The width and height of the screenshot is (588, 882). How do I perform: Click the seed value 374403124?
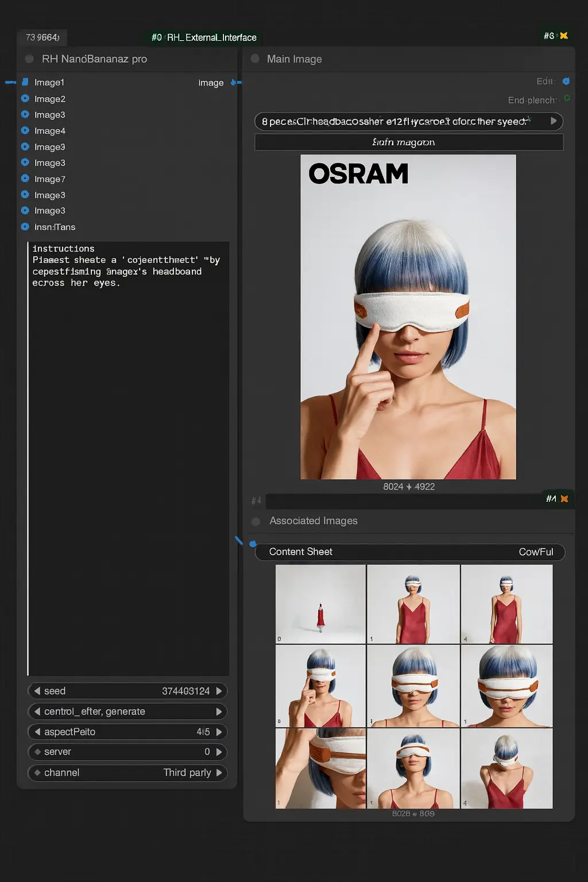coord(185,691)
